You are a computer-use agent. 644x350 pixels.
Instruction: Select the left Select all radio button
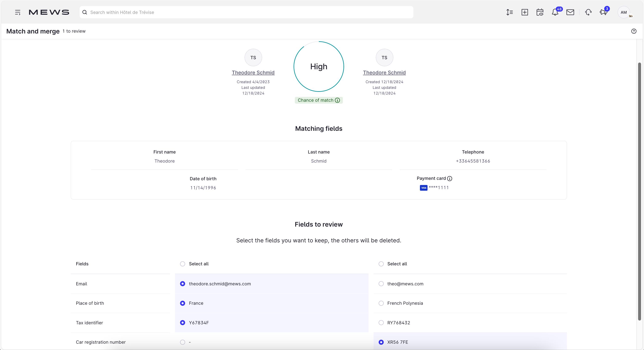(183, 264)
